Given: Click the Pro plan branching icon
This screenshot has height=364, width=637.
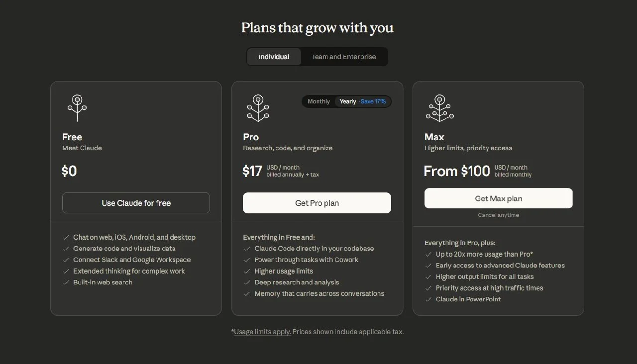Looking at the screenshot, I should (258, 108).
